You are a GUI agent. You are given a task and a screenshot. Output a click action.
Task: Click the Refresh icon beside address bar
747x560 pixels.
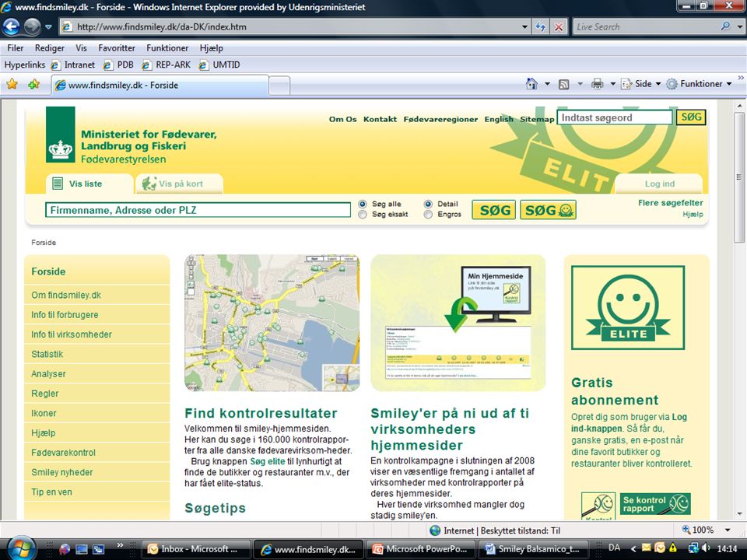pyautogui.click(x=540, y=26)
